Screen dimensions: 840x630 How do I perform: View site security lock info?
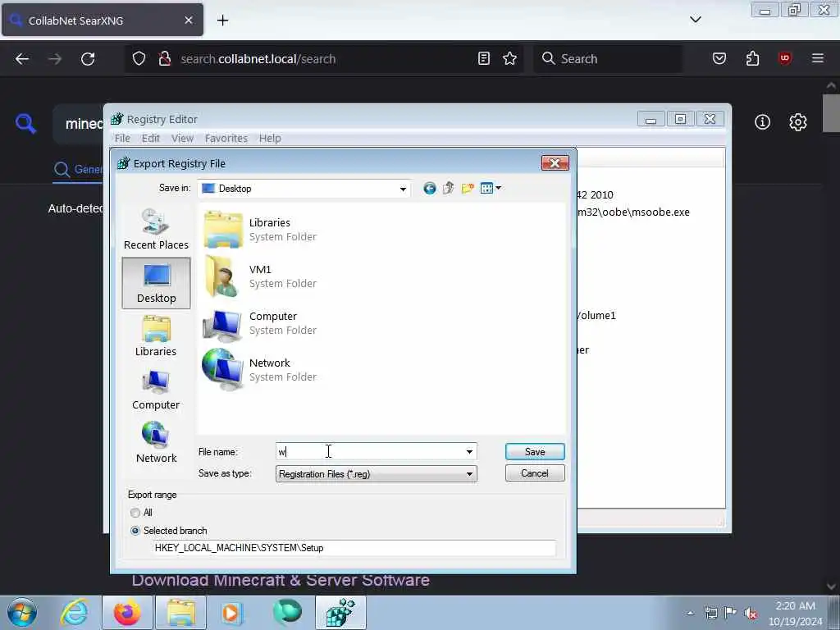pos(164,58)
